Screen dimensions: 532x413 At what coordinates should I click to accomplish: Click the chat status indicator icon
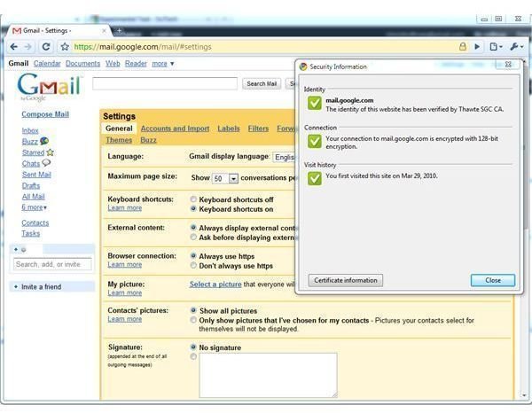(23, 250)
